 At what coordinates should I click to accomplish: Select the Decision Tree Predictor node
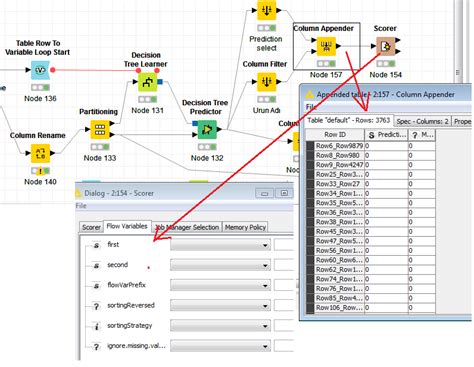pyautogui.click(x=207, y=129)
